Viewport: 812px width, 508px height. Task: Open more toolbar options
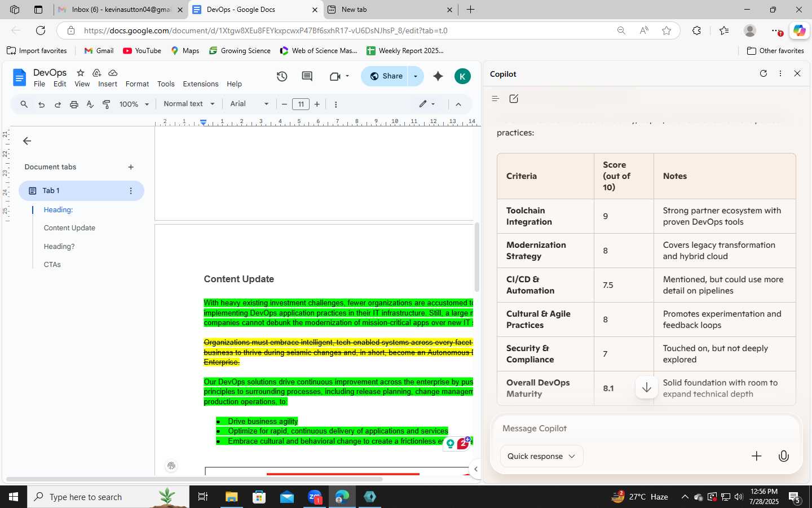pos(336,104)
